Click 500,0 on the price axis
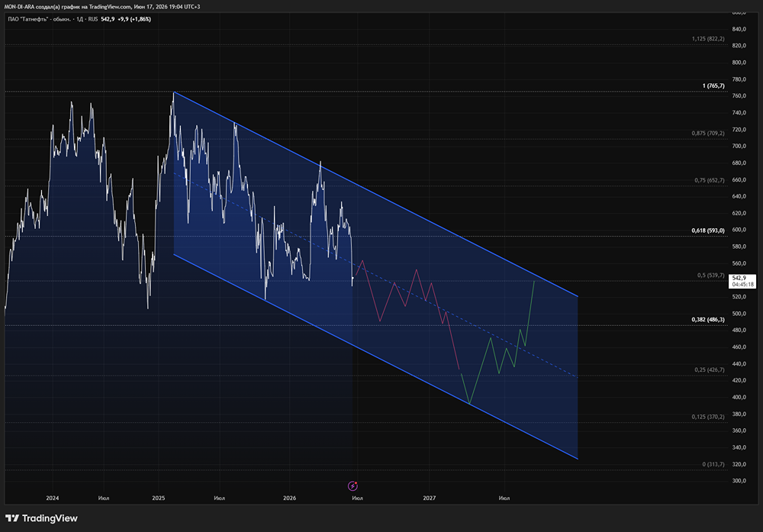This screenshot has height=532, width=763. click(739, 314)
